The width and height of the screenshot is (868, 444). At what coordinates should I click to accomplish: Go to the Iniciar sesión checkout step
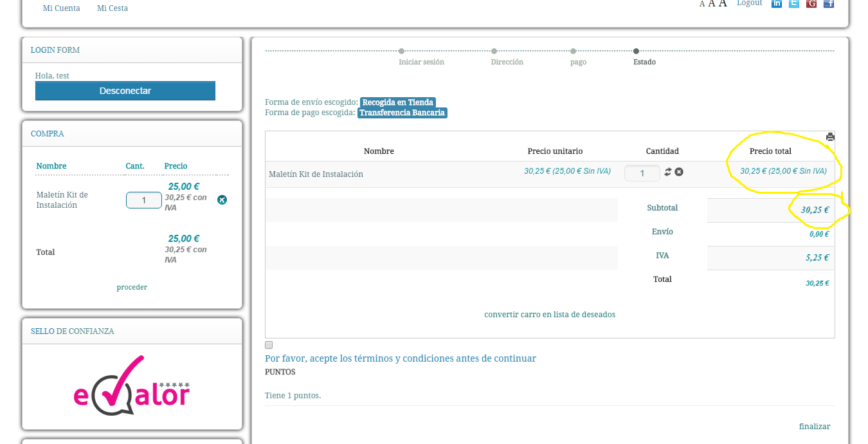point(421,62)
